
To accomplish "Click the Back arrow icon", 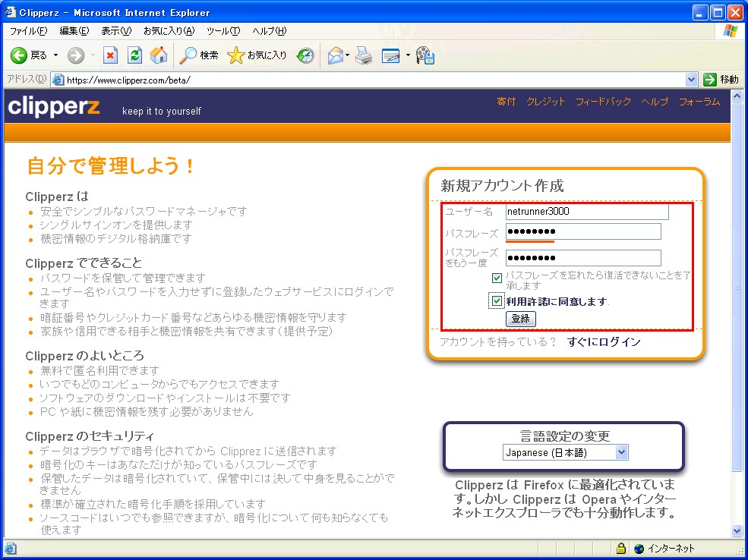I will 18,55.
